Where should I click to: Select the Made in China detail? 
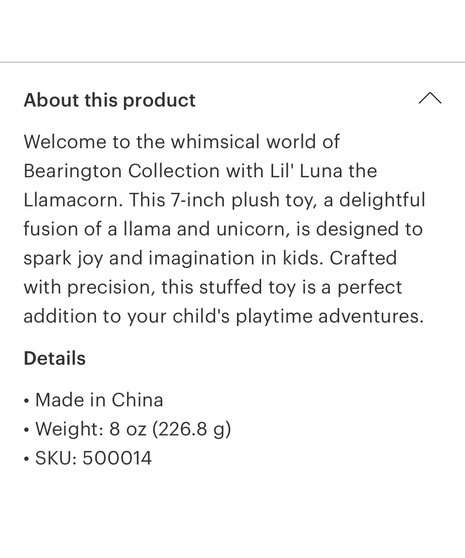click(x=99, y=400)
